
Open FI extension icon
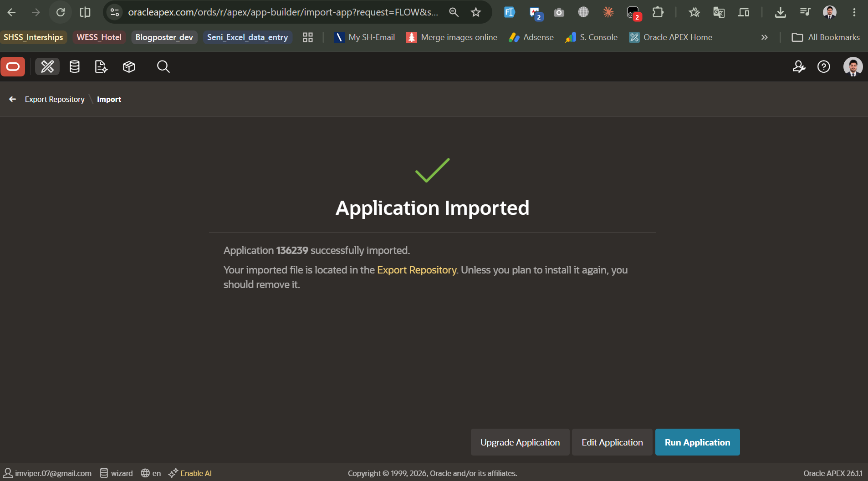pos(509,12)
